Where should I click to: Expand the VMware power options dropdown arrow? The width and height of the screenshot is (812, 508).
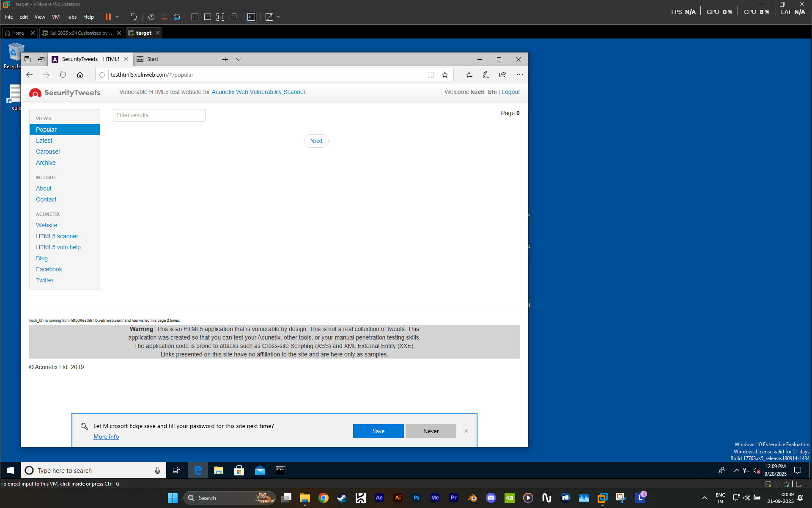[117, 17]
